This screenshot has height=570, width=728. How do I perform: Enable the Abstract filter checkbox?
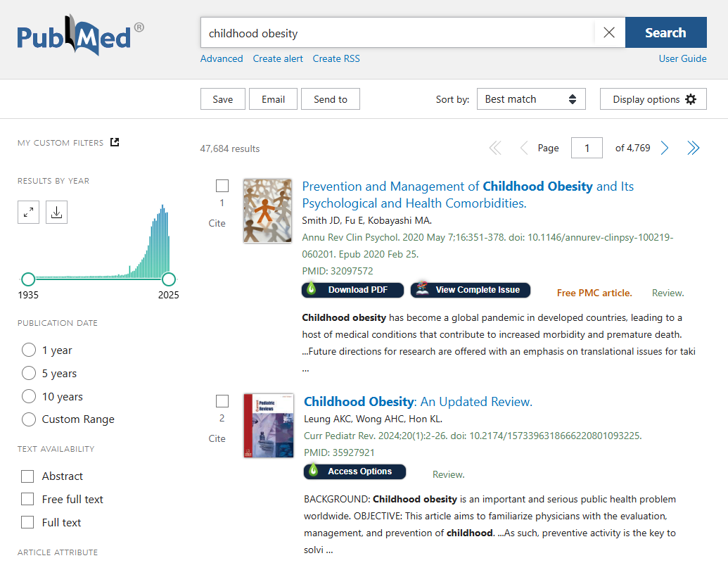pyautogui.click(x=27, y=476)
